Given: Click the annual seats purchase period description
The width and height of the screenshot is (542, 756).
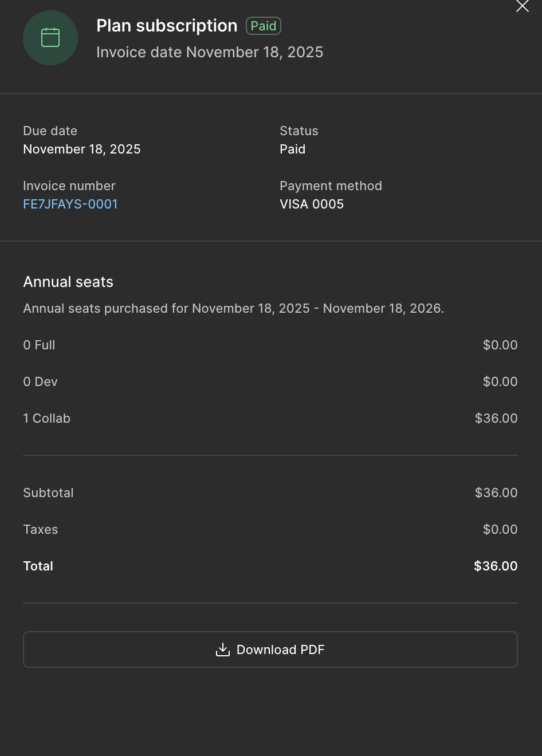Looking at the screenshot, I should 233,308.
